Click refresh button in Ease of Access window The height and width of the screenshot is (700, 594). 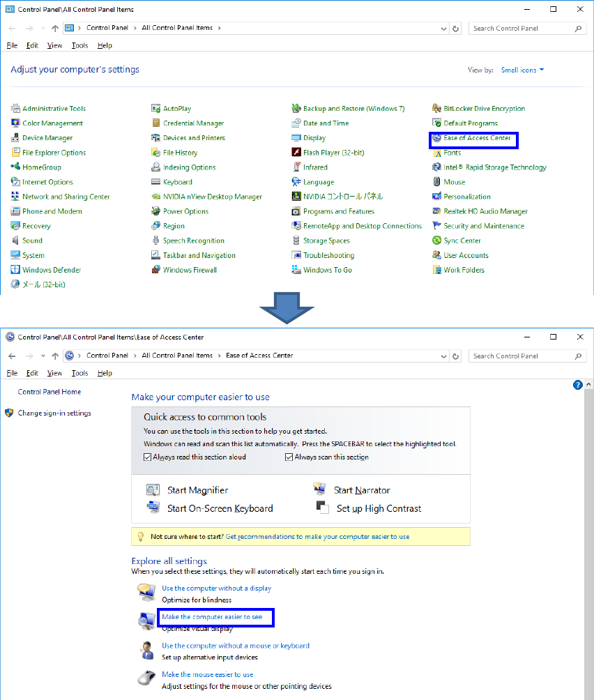[456, 356]
